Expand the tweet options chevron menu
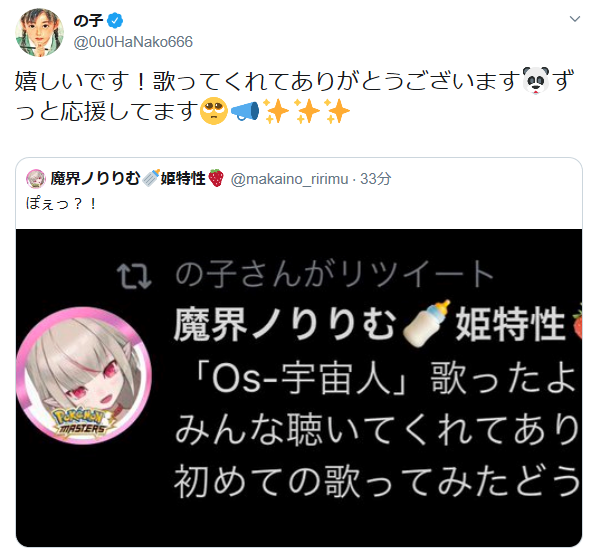This screenshot has width=593, height=554. click(x=574, y=19)
